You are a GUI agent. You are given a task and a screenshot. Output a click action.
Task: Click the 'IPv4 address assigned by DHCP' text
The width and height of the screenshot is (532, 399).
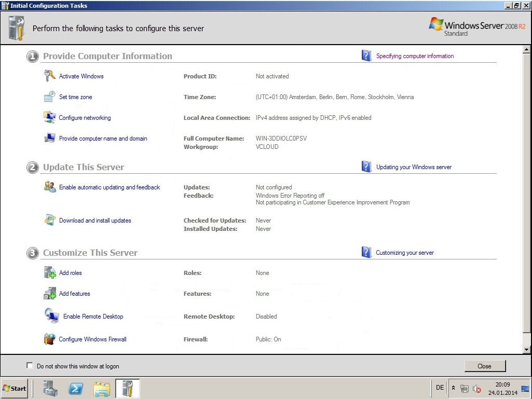point(295,118)
